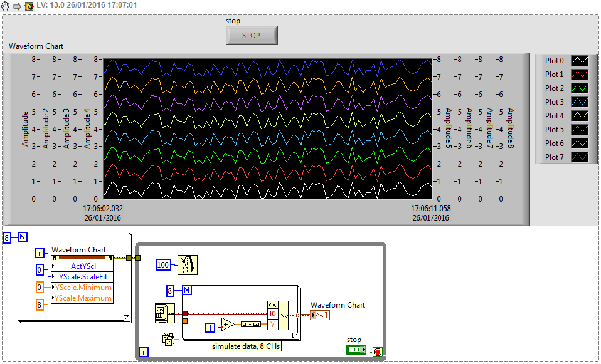Click the N count terminal of first For loop
Screen dimensions: 601x364
23,237
